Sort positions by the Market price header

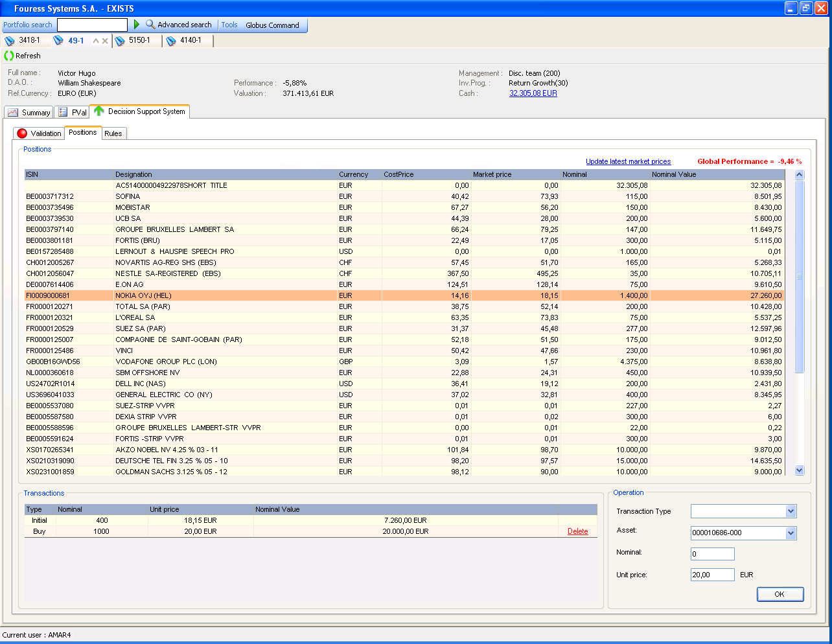pyautogui.click(x=516, y=174)
